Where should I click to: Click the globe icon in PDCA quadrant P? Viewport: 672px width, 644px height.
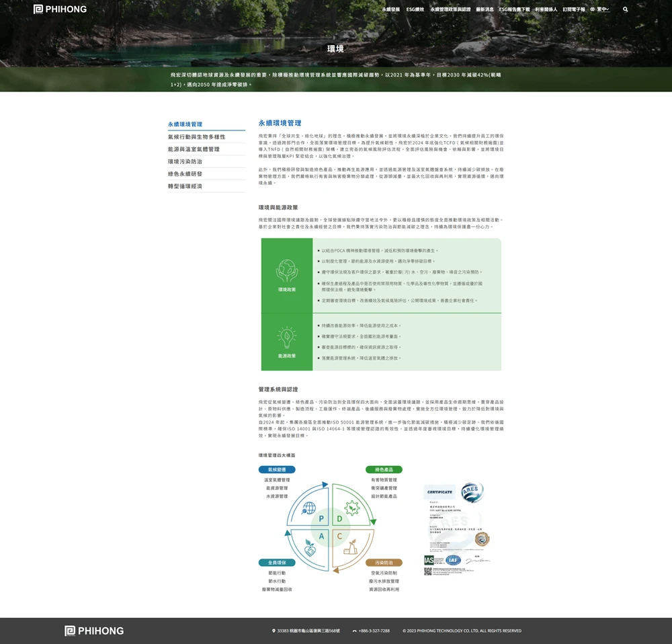[309, 507]
